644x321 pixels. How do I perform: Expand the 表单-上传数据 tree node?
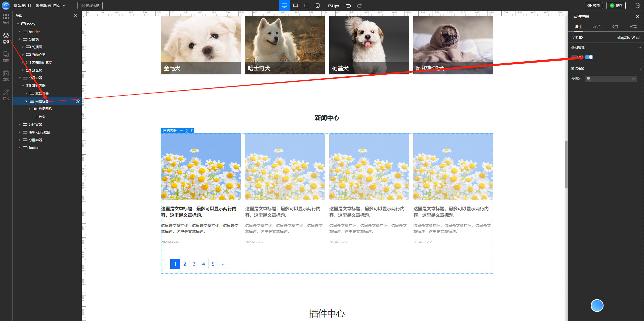[x=19, y=132]
